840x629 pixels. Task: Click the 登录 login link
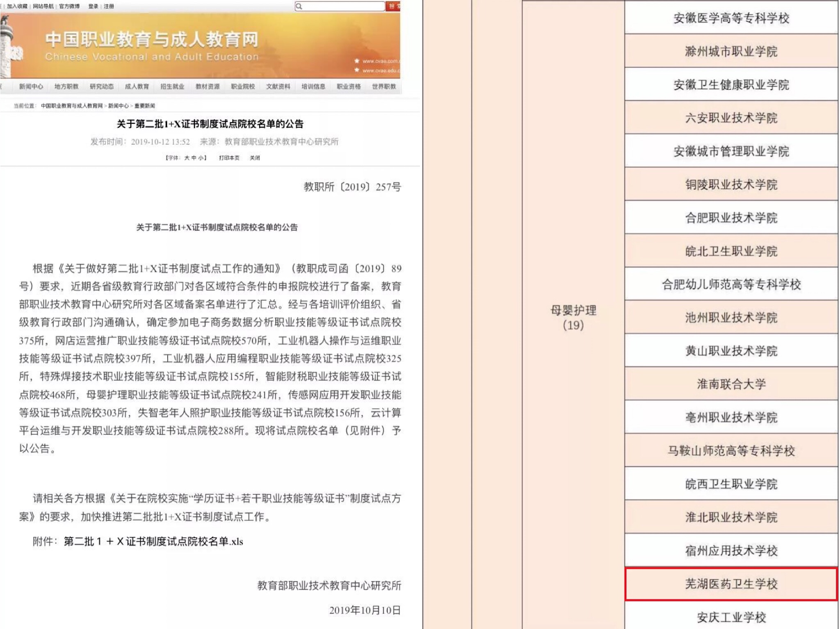pos(93,6)
